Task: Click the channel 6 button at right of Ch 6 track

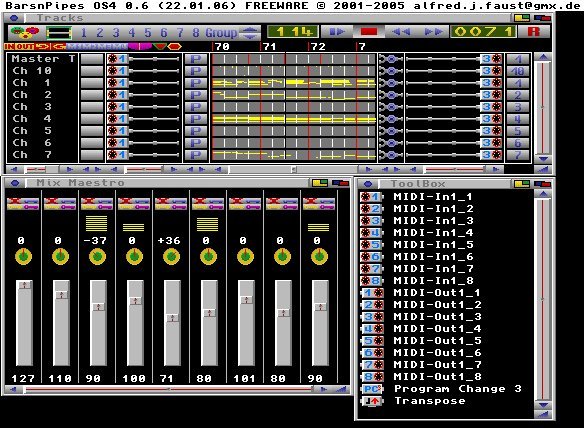Action: tap(518, 143)
